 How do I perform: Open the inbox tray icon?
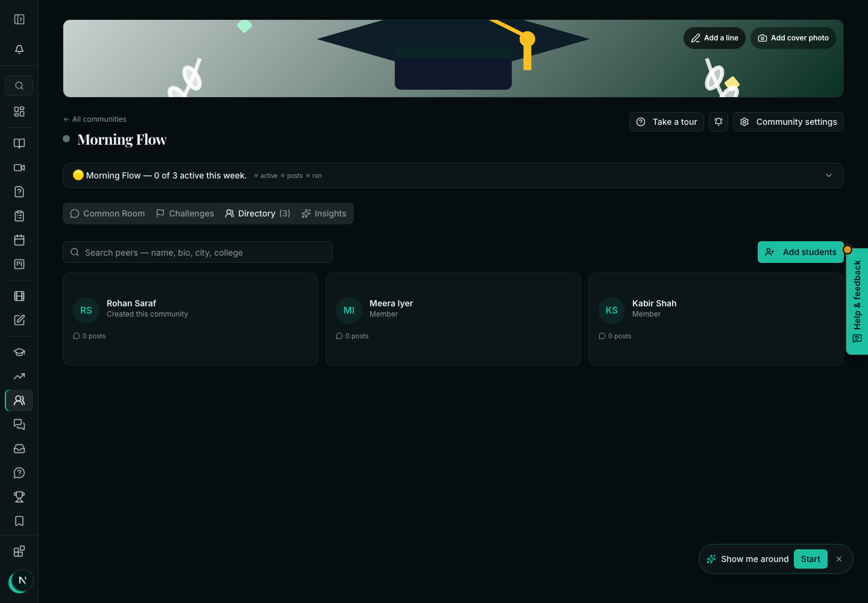[x=19, y=449]
